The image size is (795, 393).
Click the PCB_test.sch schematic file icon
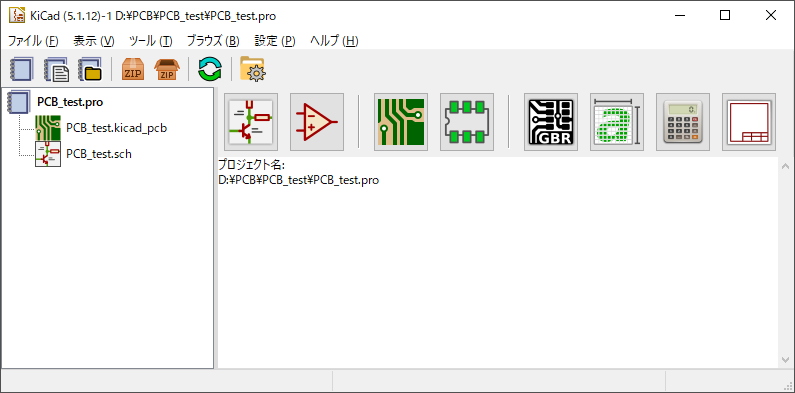pos(48,154)
